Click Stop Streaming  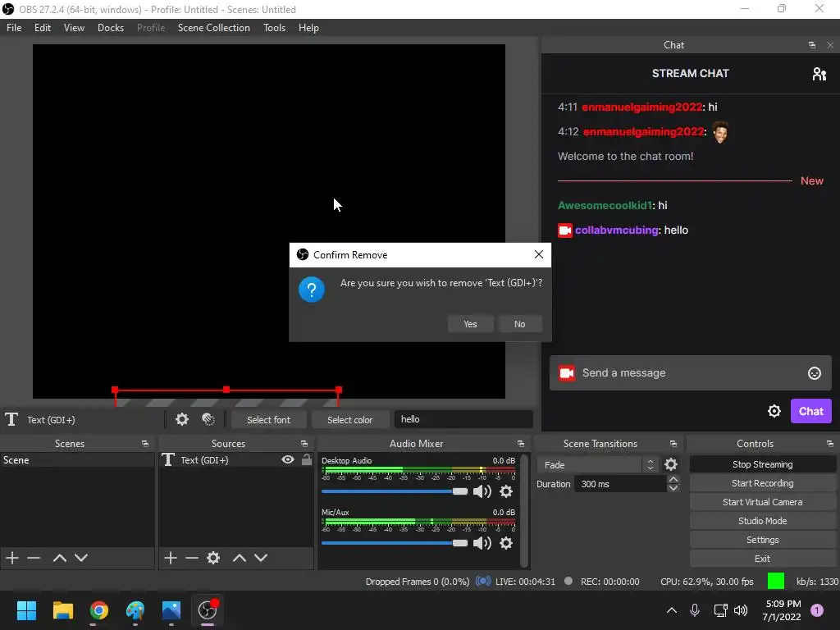762,464
